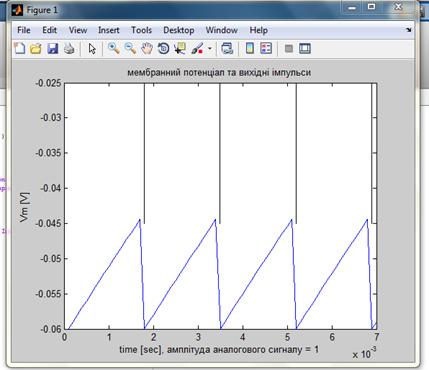
Task: Expand the Brush tool dropdown arrow
Action: click(210, 49)
